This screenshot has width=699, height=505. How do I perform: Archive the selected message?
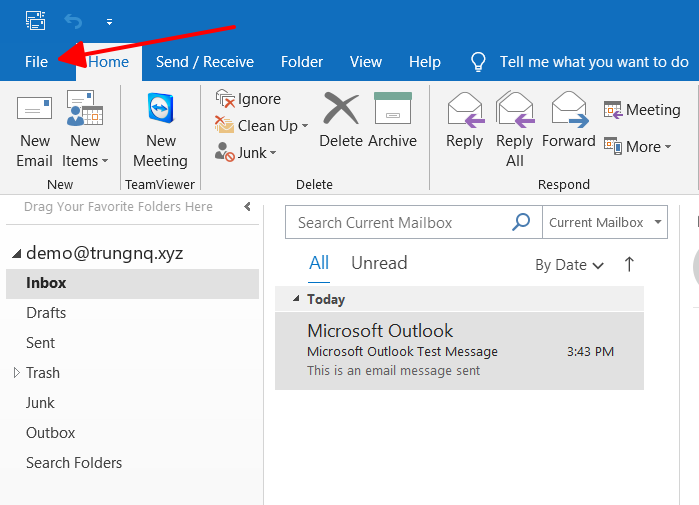tap(392, 120)
